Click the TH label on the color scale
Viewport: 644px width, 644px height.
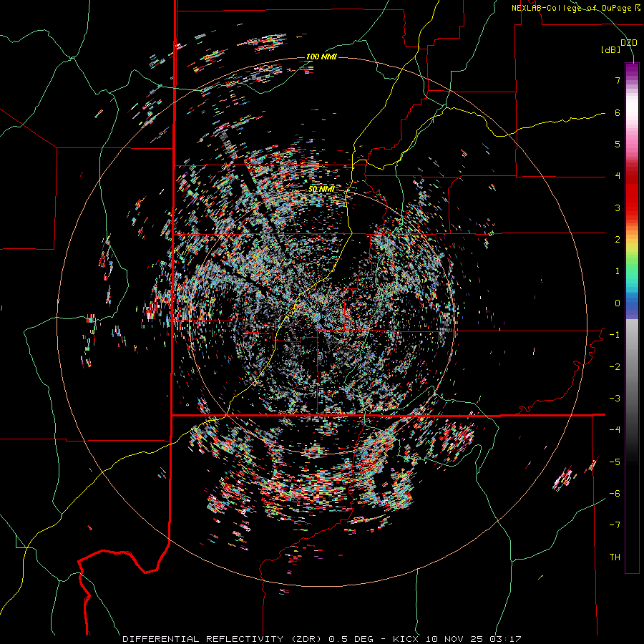tap(615, 557)
